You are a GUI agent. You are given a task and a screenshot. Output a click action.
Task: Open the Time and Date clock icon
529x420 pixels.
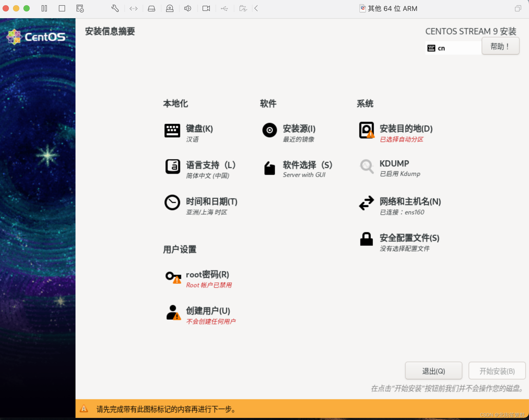pos(172,202)
